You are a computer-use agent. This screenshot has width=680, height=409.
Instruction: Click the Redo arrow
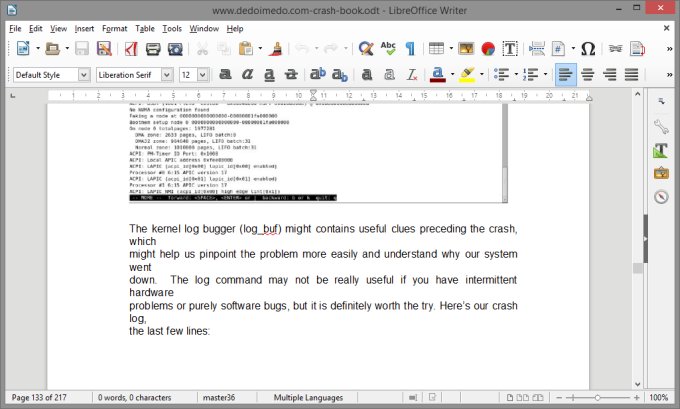coord(331,49)
